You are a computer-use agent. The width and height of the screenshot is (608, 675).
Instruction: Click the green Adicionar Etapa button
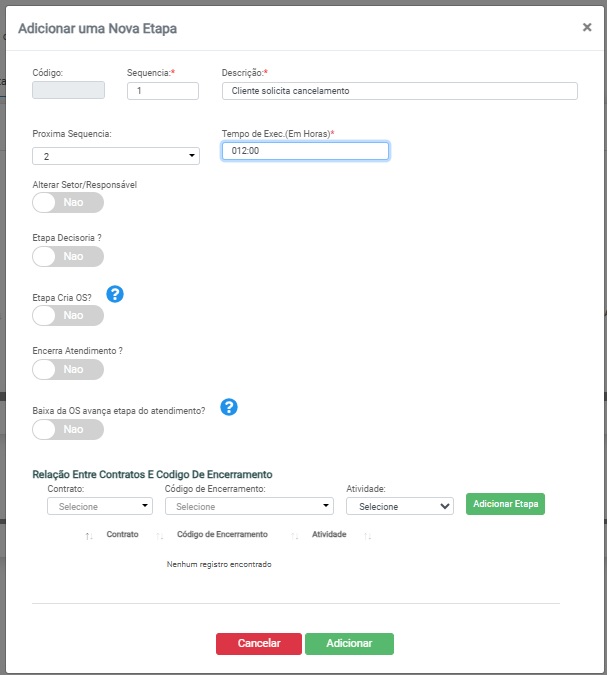tap(505, 505)
